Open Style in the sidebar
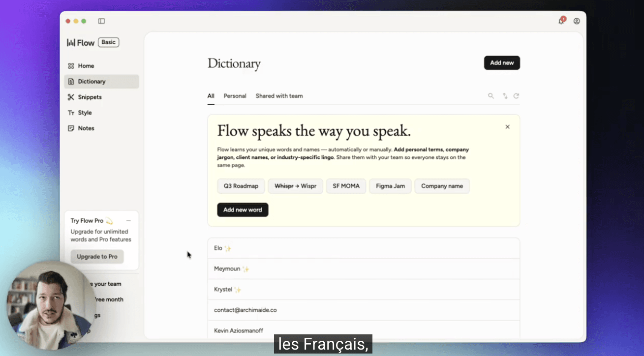The width and height of the screenshot is (644, 356). pyautogui.click(x=101, y=113)
